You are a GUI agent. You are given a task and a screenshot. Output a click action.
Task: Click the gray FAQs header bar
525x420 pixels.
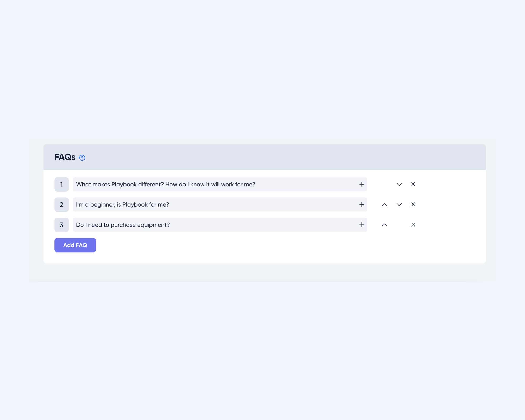tap(265, 157)
